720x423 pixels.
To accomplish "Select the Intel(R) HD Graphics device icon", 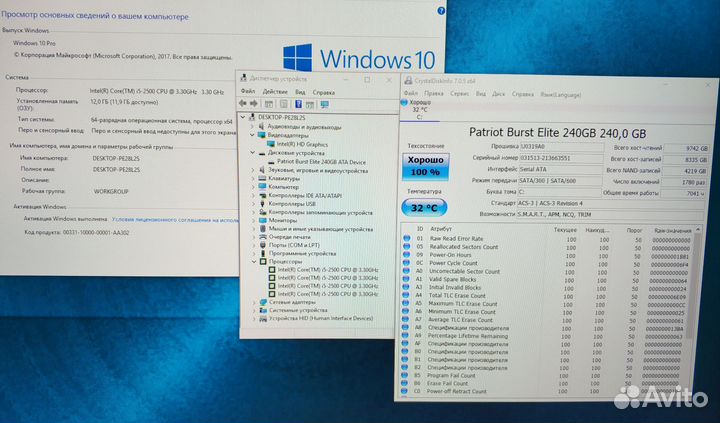I will (x=271, y=144).
